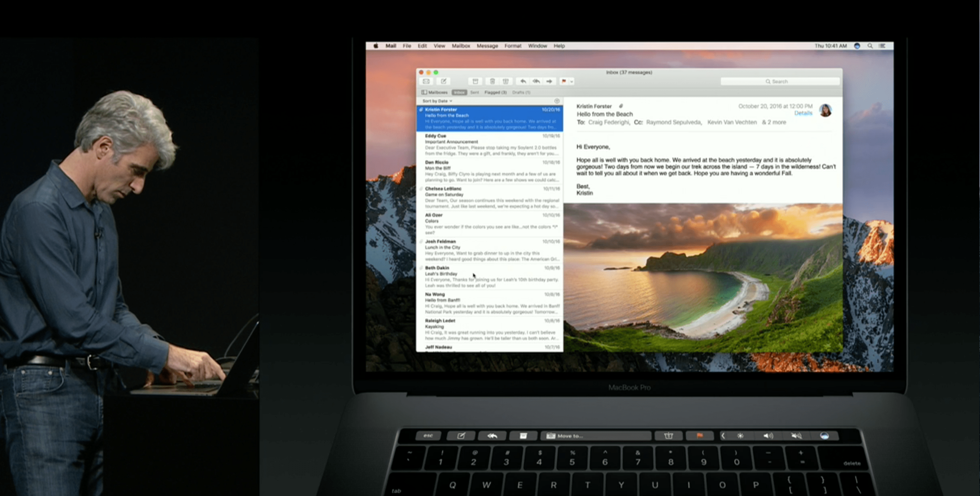Tap the Touch Bar mute icon

click(x=796, y=436)
